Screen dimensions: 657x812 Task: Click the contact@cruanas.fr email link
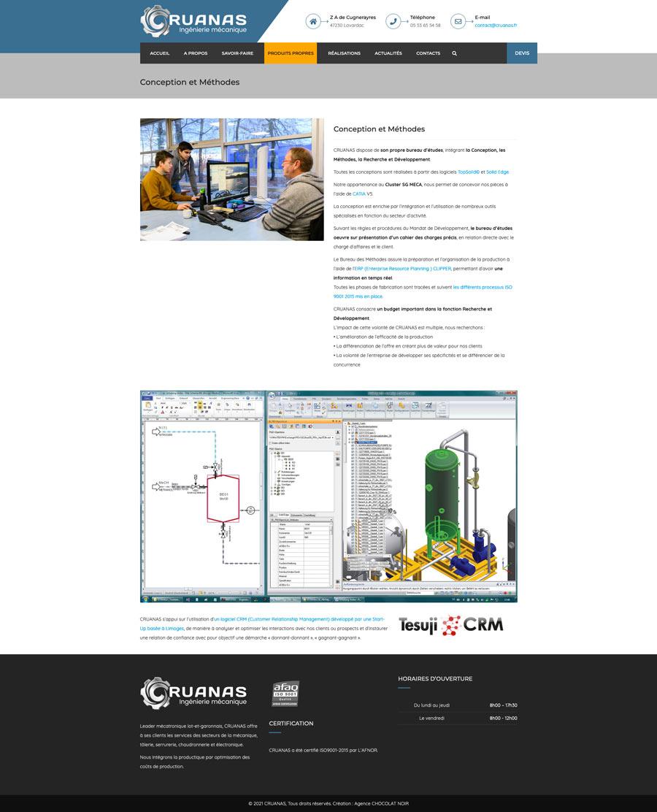[496, 26]
